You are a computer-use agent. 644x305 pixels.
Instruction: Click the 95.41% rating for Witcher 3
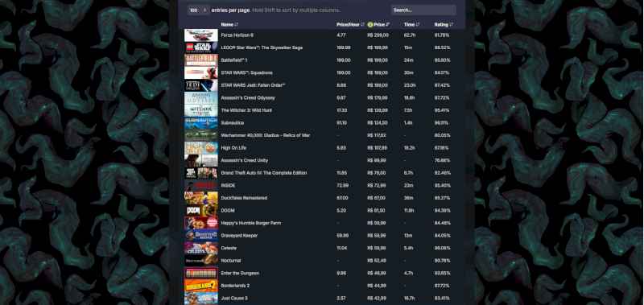(x=442, y=110)
